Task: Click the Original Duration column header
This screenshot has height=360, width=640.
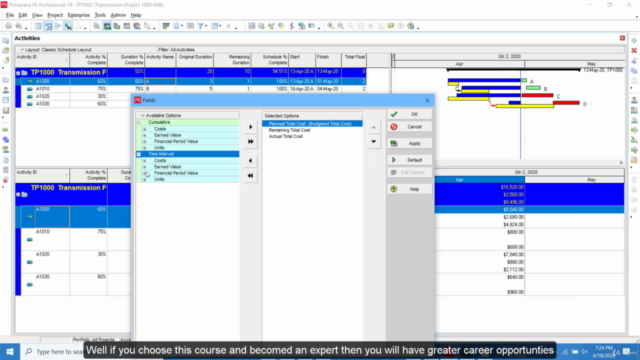Action: point(195,60)
